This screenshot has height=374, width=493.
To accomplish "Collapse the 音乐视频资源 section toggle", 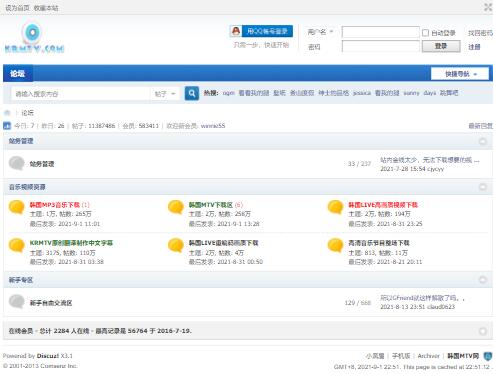I will 482,187.
